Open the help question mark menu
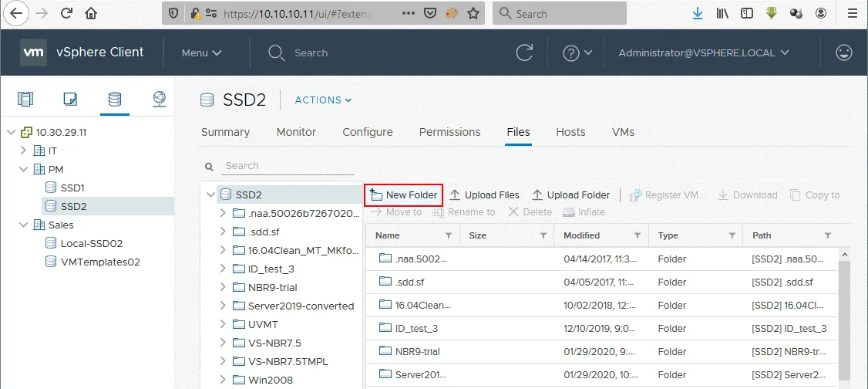 tap(577, 52)
